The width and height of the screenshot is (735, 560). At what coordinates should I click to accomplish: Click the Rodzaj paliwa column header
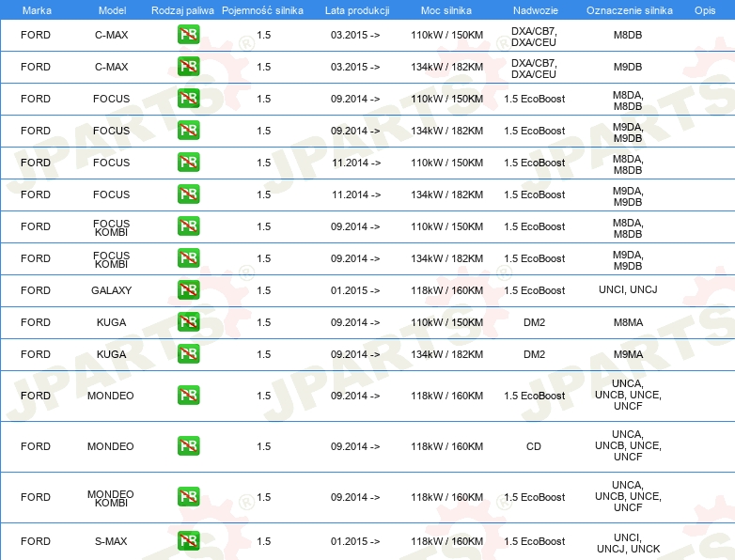click(182, 10)
